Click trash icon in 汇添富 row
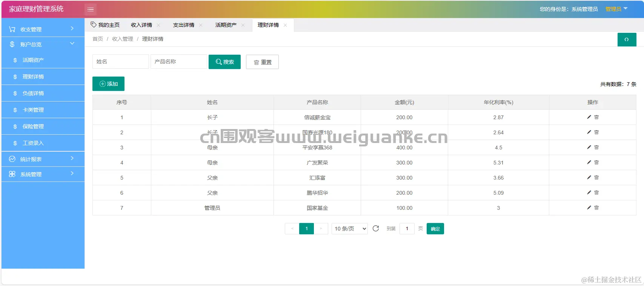The image size is (644, 286). 596,177
